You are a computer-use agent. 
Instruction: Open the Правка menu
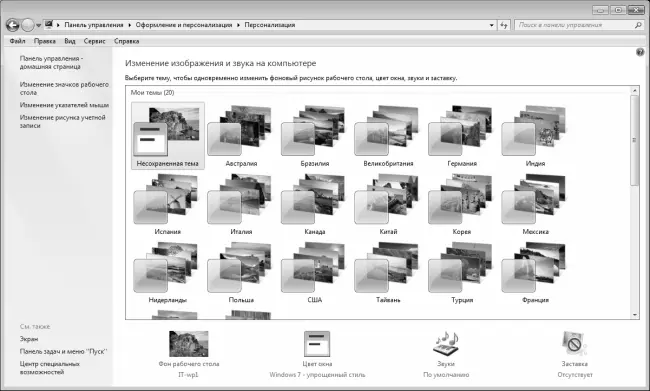[45, 41]
